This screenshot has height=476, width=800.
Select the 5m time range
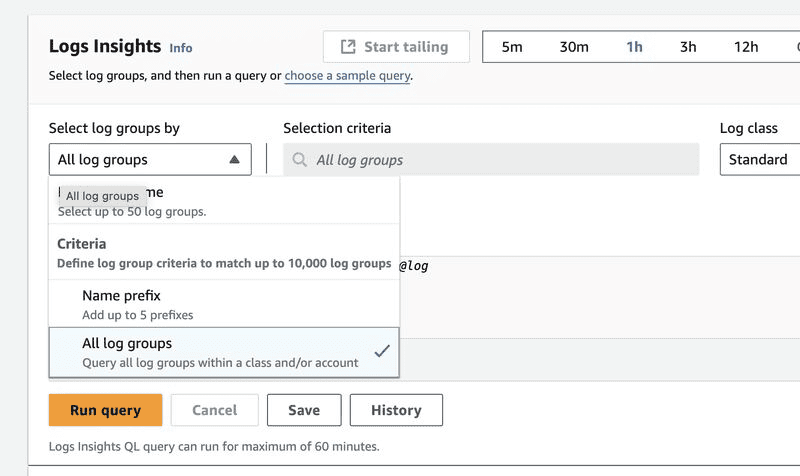point(512,47)
